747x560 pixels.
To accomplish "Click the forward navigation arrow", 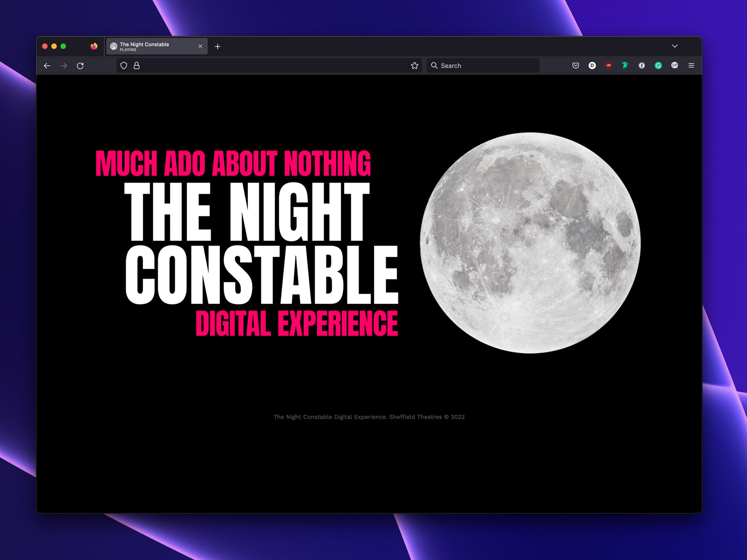I will click(x=63, y=66).
